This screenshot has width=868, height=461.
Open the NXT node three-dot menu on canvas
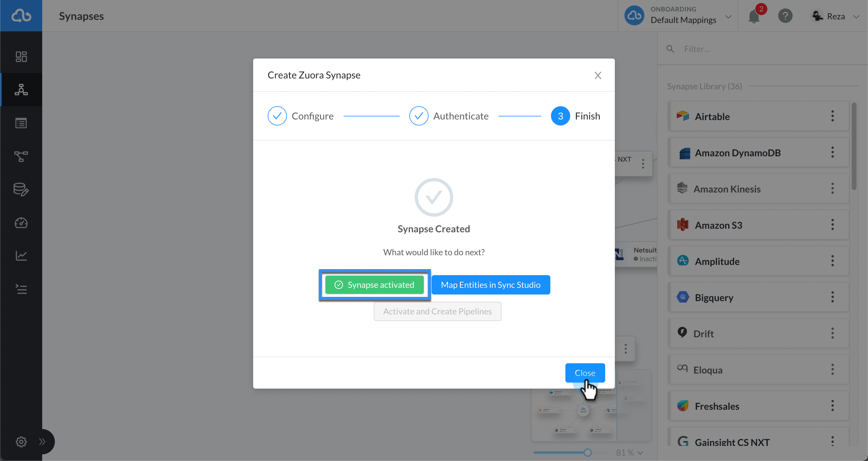[x=643, y=164]
